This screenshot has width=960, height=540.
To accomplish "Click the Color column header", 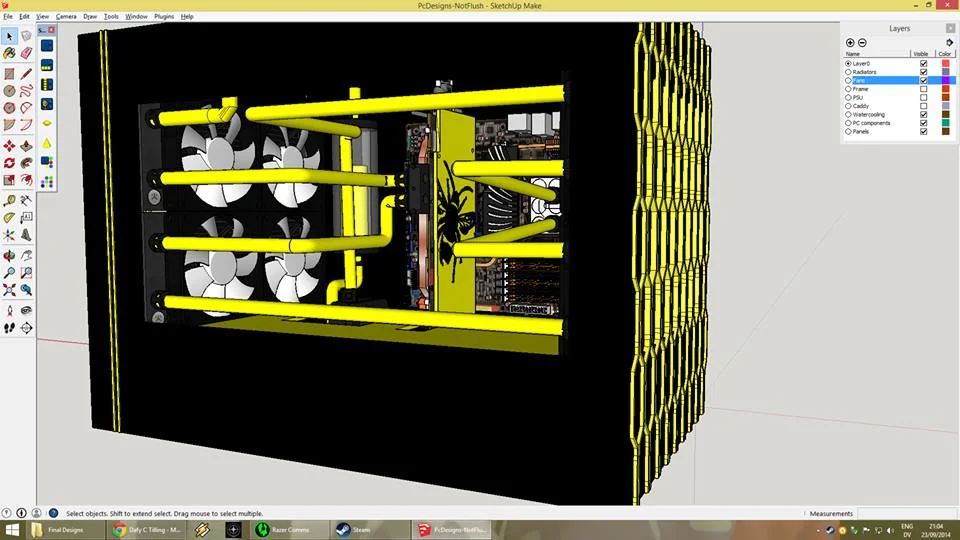I will 945,54.
